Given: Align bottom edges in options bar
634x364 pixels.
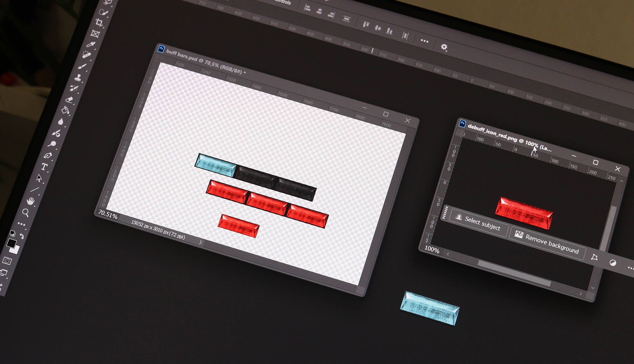Looking at the screenshot, I should [389, 31].
